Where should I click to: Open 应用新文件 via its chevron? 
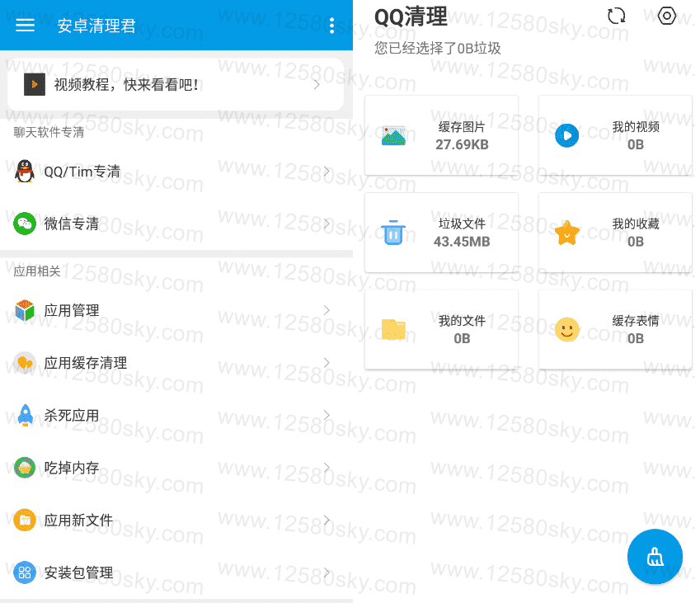click(x=327, y=520)
